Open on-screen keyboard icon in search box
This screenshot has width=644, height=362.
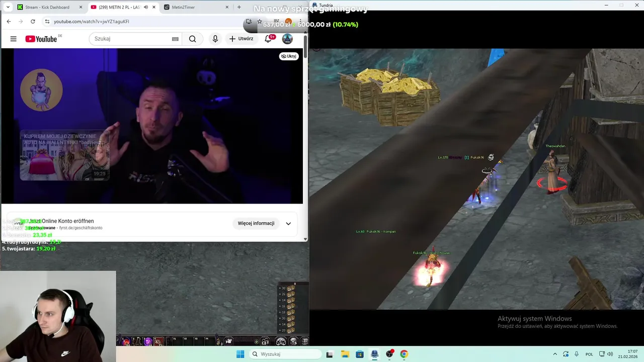175,39
